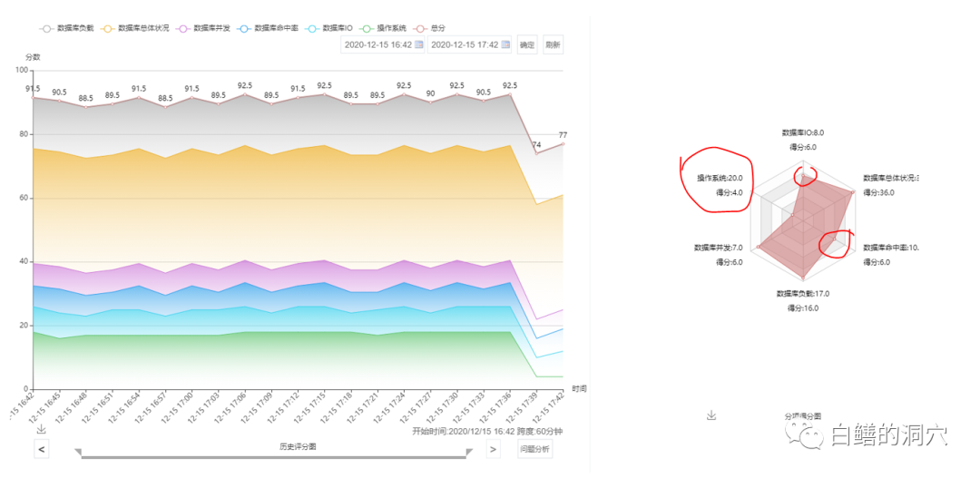The image size is (980, 478).
Task: Click the y-axis value 80
Action: 24,134
